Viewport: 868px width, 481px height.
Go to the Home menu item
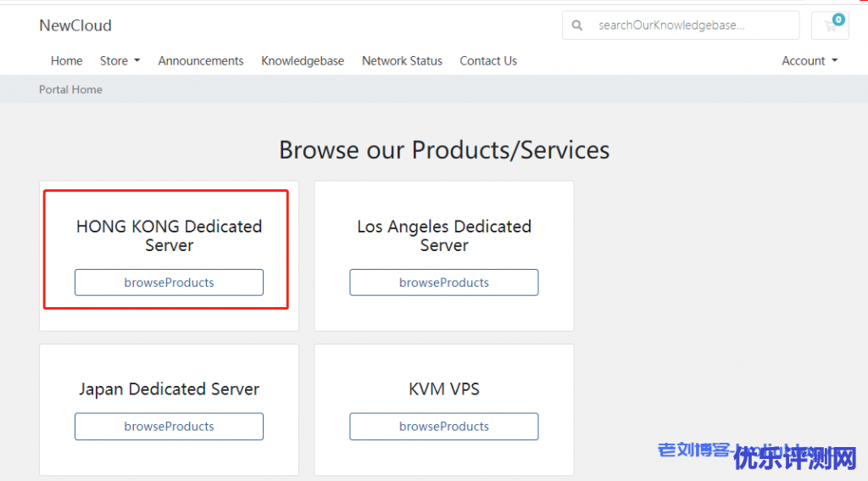coord(66,61)
